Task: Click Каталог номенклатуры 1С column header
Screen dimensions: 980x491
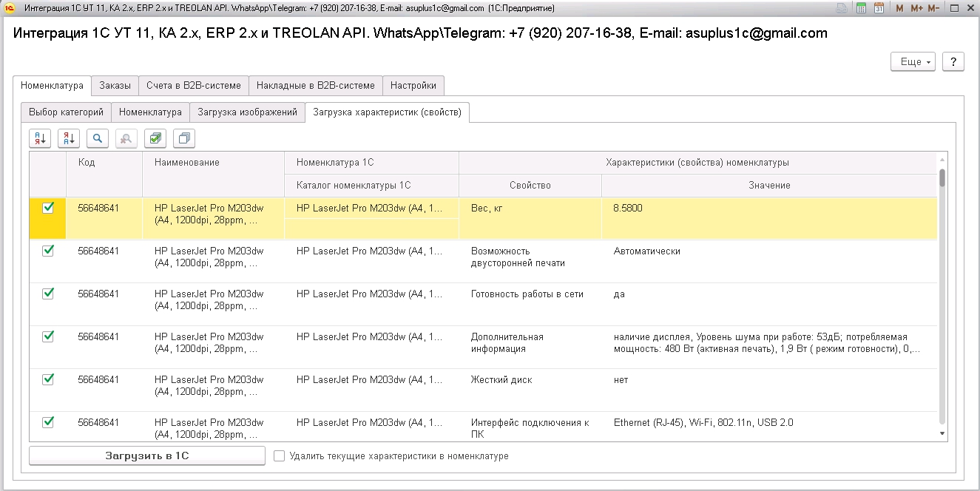Action: click(371, 186)
